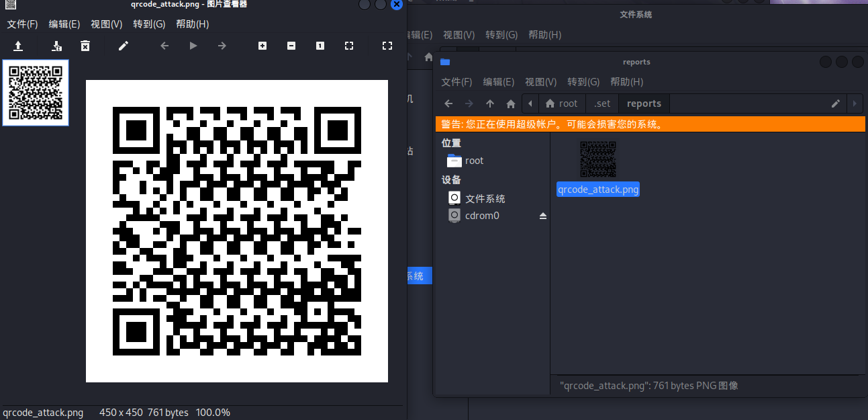Click the 位置 sidebar heading

[451, 143]
